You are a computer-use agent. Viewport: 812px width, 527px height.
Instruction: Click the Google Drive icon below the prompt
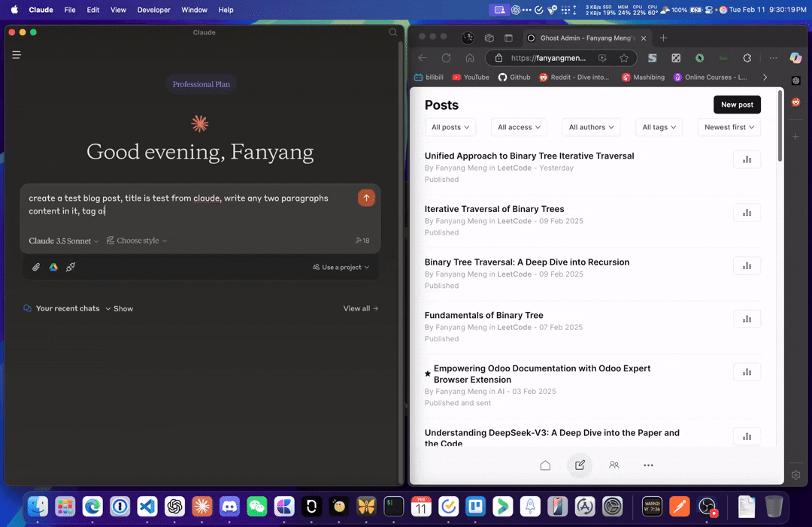(53, 267)
